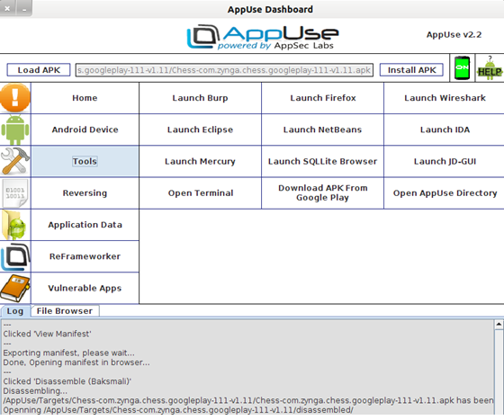Click Launch Burp
Viewport: 504px width, 420px height.
tap(200, 98)
